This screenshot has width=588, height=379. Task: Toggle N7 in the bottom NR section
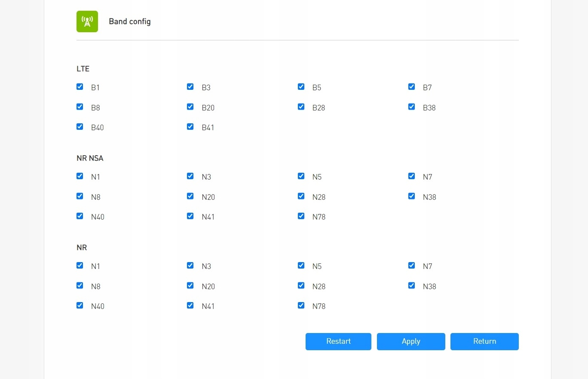(x=412, y=266)
